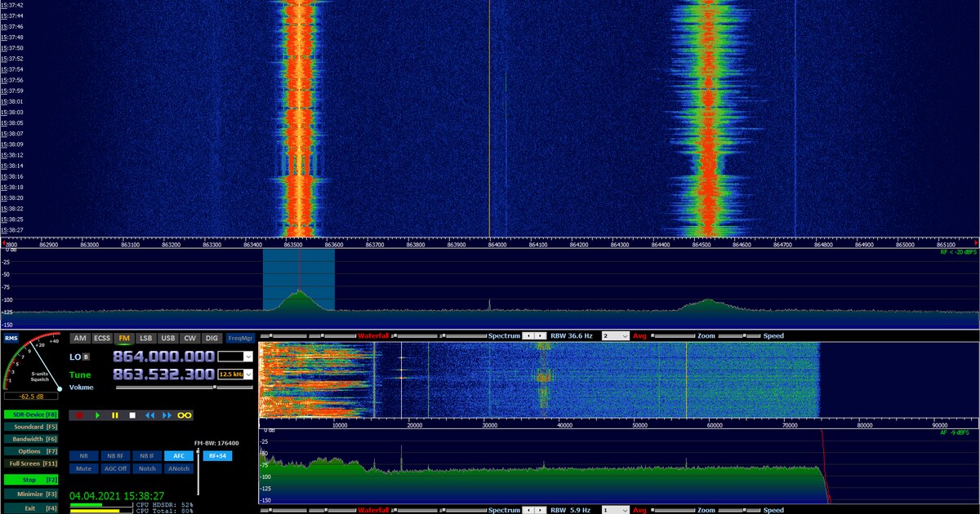
Task: Click the Exit [F4] button
Action: [x=30, y=508]
